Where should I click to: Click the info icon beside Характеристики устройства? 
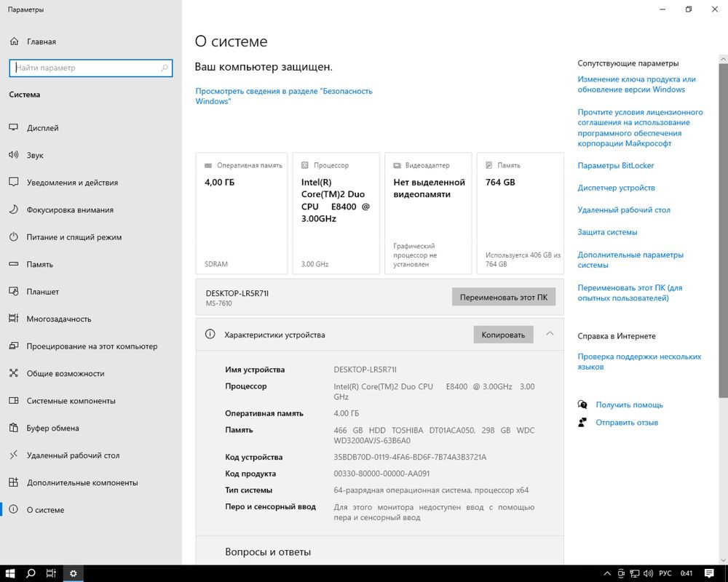coord(210,334)
